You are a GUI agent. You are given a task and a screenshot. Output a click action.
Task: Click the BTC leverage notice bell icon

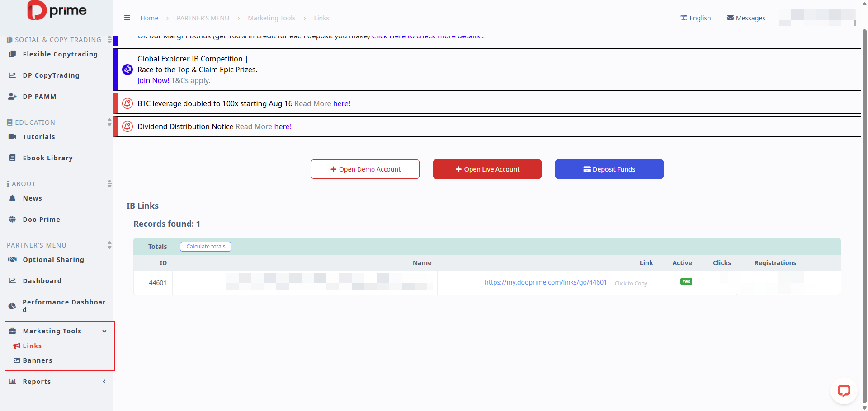127,103
